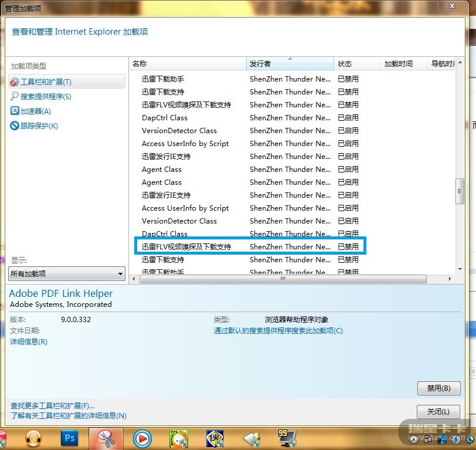Select the gear icon for 工具栏和扩展(T)
The width and height of the screenshot is (476, 450).
pyautogui.click(x=14, y=82)
